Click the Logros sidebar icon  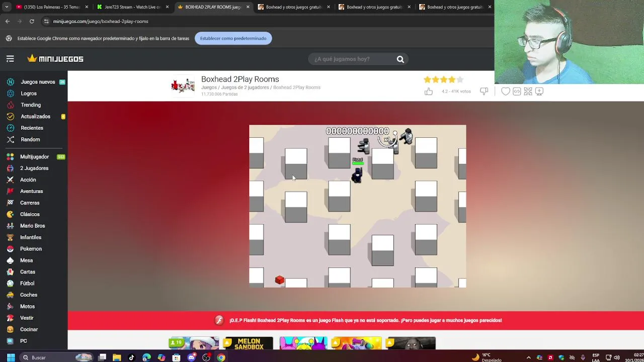click(10, 94)
